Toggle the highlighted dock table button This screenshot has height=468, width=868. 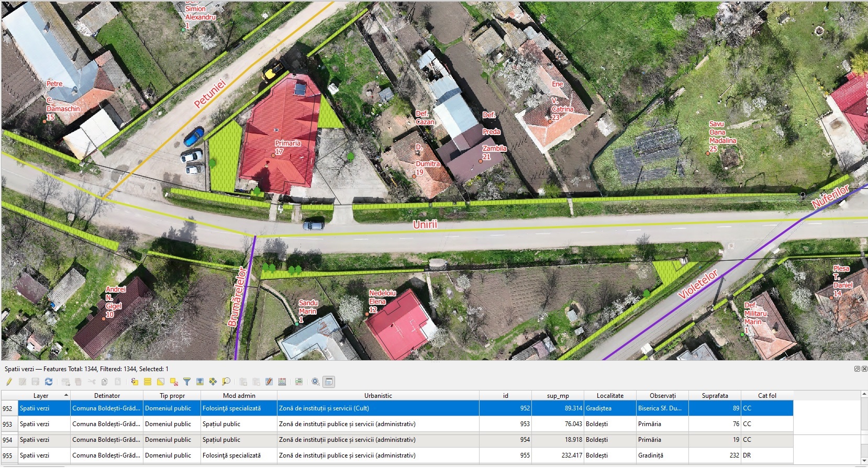point(329,382)
